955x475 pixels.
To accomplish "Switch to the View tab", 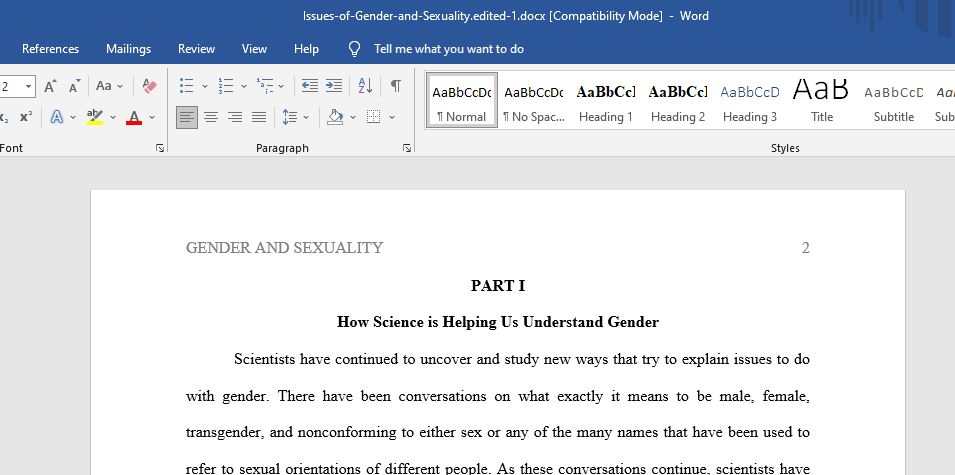I will 254,49.
